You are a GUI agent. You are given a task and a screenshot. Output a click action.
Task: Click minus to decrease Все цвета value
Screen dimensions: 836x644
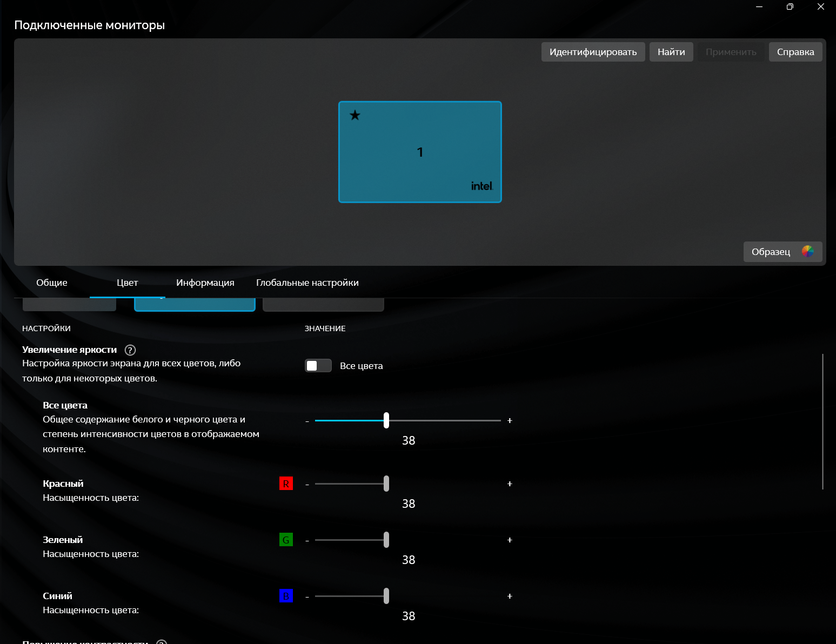(x=307, y=421)
